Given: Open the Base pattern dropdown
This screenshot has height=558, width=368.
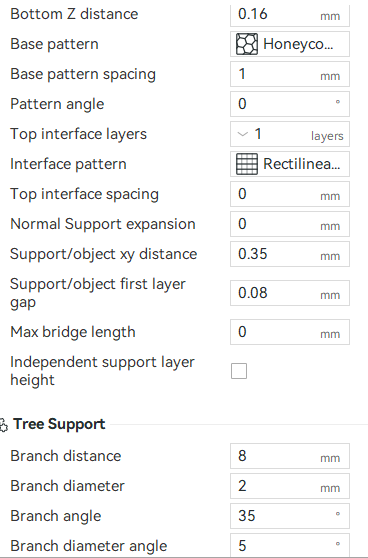Looking at the screenshot, I should click(290, 44).
